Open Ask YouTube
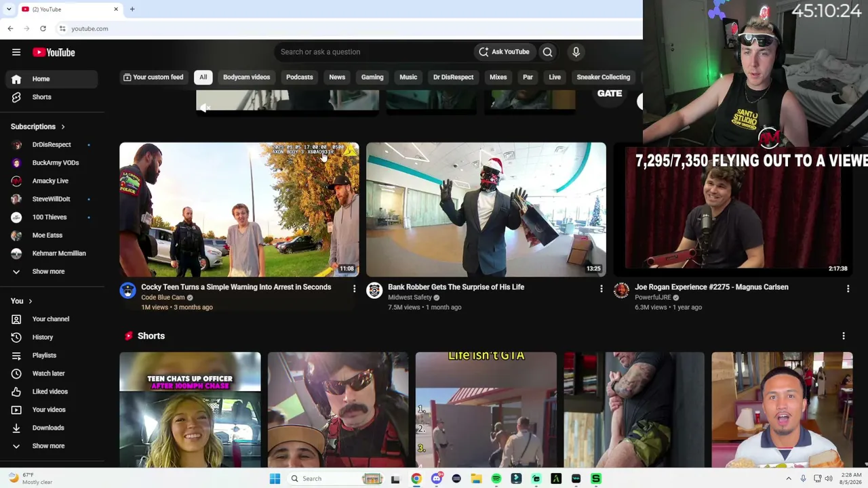 click(504, 52)
